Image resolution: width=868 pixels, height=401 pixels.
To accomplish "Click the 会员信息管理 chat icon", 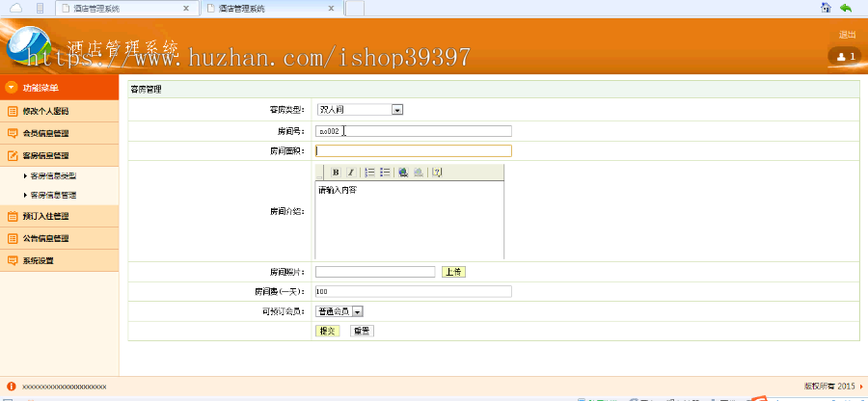I will point(13,133).
